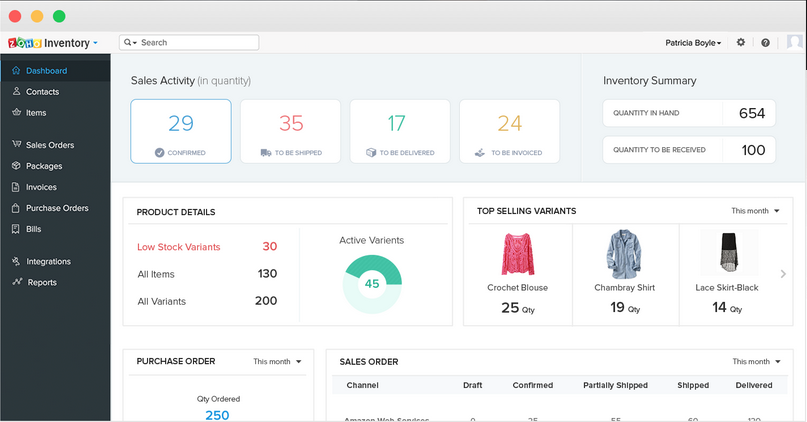Expand the Inventory app switcher dropdown
Image resolution: width=807 pixels, height=422 pixels.
pos(95,43)
